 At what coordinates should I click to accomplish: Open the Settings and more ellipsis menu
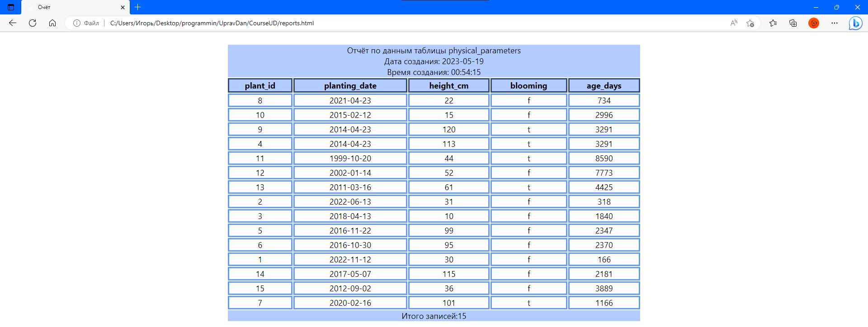835,23
